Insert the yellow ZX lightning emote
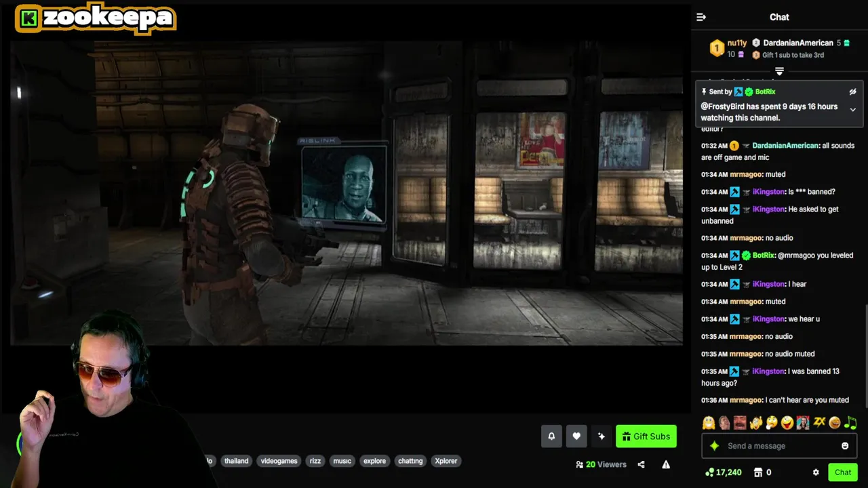Screen dimensions: 868x488 click(819, 423)
